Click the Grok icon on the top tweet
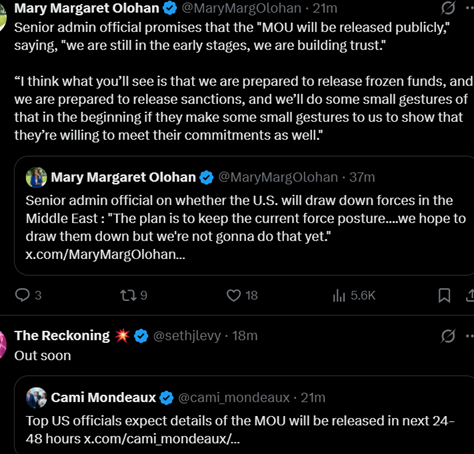 (x=448, y=8)
